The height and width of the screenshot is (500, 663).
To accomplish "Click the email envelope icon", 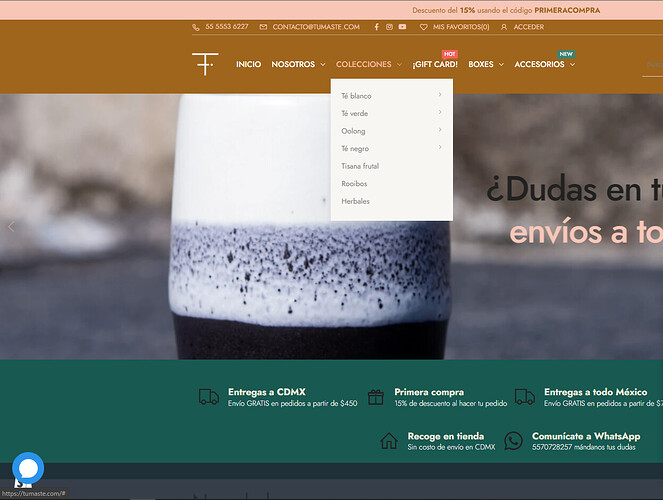I will click(x=263, y=27).
